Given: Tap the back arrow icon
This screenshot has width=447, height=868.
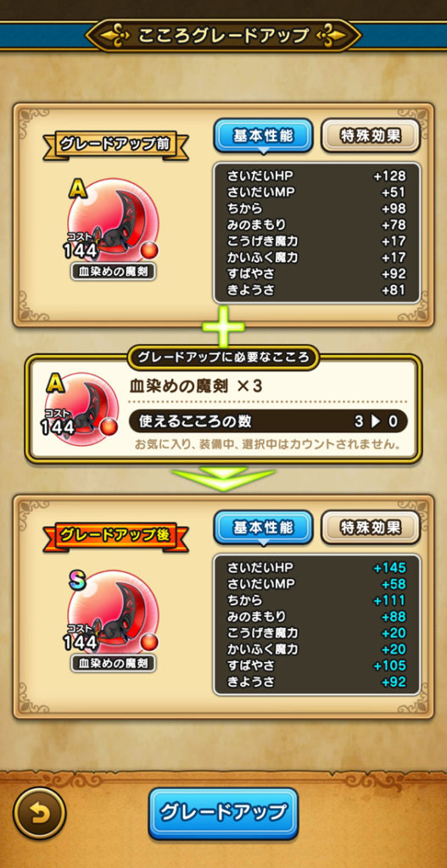Looking at the screenshot, I should pyautogui.click(x=39, y=813).
